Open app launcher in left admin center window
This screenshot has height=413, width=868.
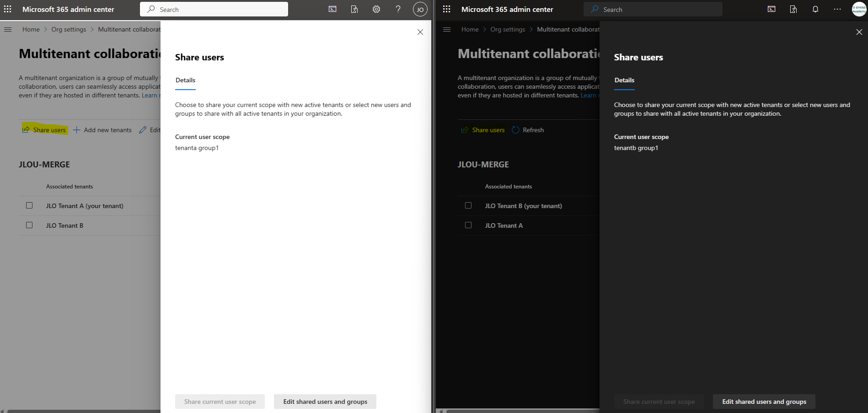tap(8, 9)
